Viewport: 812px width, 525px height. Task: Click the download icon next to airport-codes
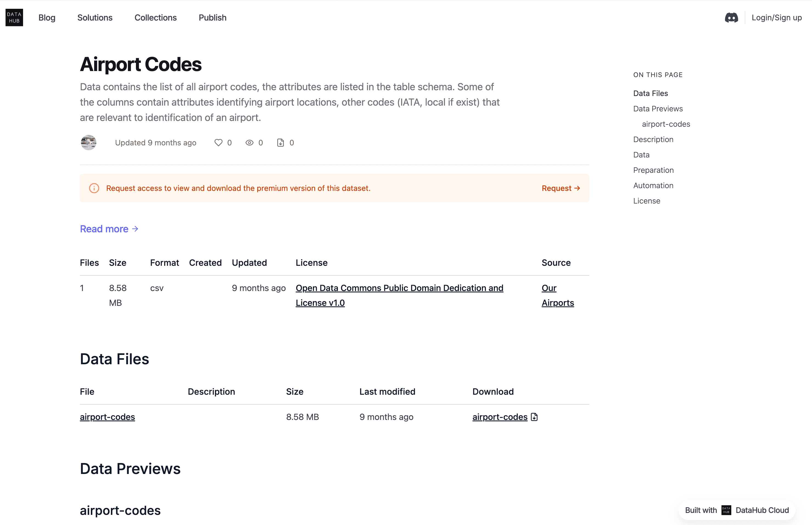click(534, 417)
